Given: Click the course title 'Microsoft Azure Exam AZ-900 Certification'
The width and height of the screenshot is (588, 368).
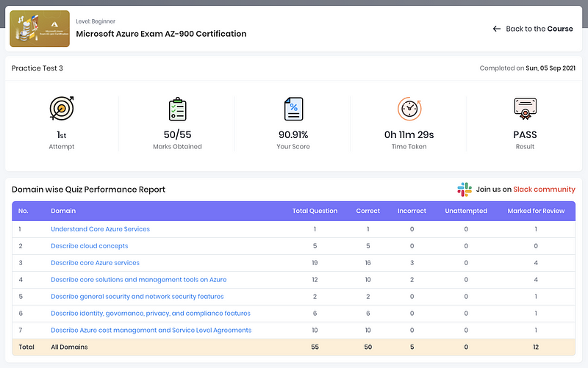Looking at the screenshot, I should pyautogui.click(x=161, y=34).
